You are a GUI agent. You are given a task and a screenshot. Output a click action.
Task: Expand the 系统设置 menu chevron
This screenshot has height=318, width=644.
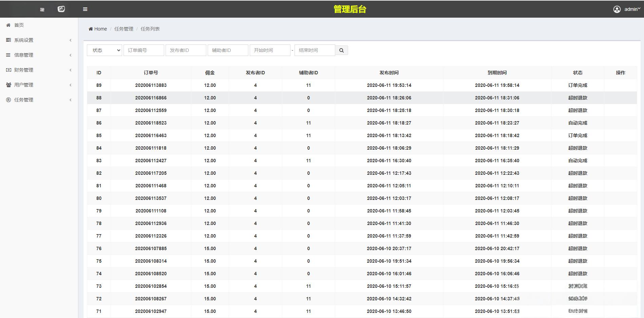point(71,40)
